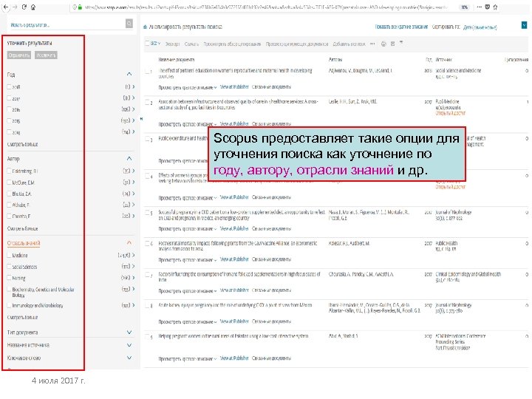Click the 30% zoom badge in address bar
The image size is (532, 399).
tap(465, 7)
